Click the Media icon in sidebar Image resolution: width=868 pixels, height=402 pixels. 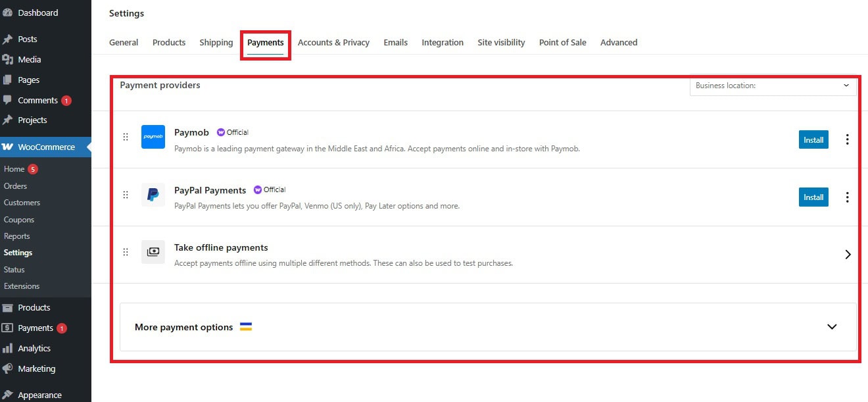click(x=8, y=60)
